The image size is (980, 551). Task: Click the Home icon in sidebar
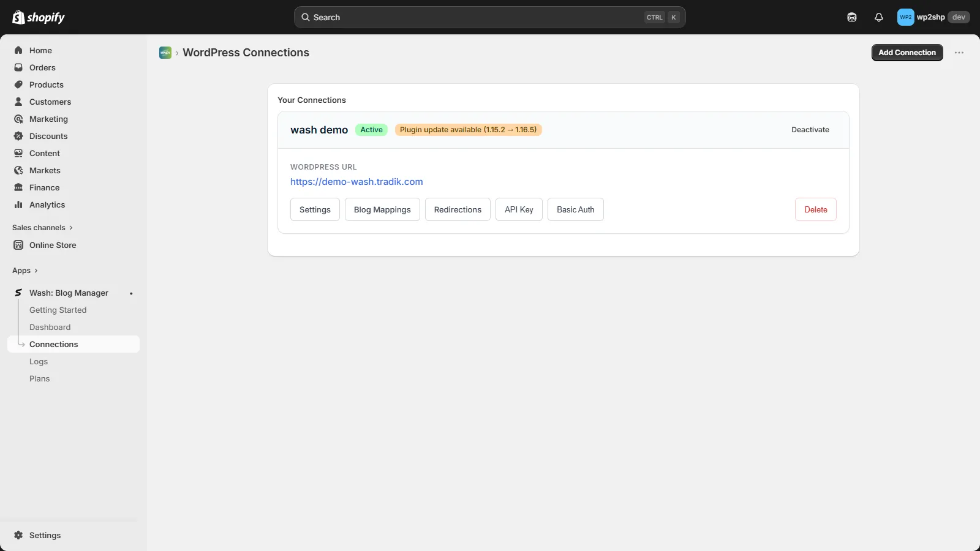pyautogui.click(x=18, y=50)
